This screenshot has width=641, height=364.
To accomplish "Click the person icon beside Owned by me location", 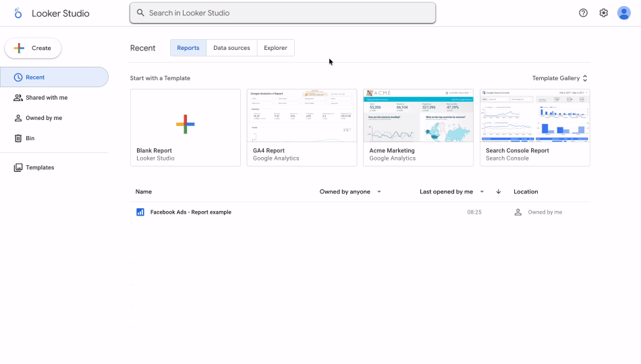I will pyautogui.click(x=518, y=212).
